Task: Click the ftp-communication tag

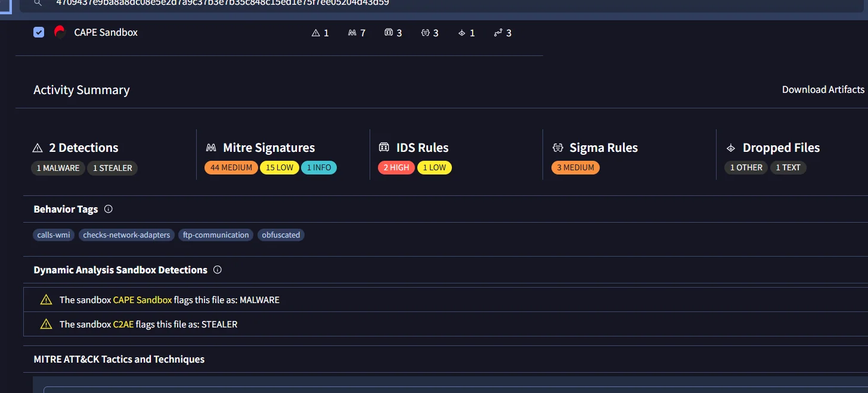Action: (x=216, y=235)
